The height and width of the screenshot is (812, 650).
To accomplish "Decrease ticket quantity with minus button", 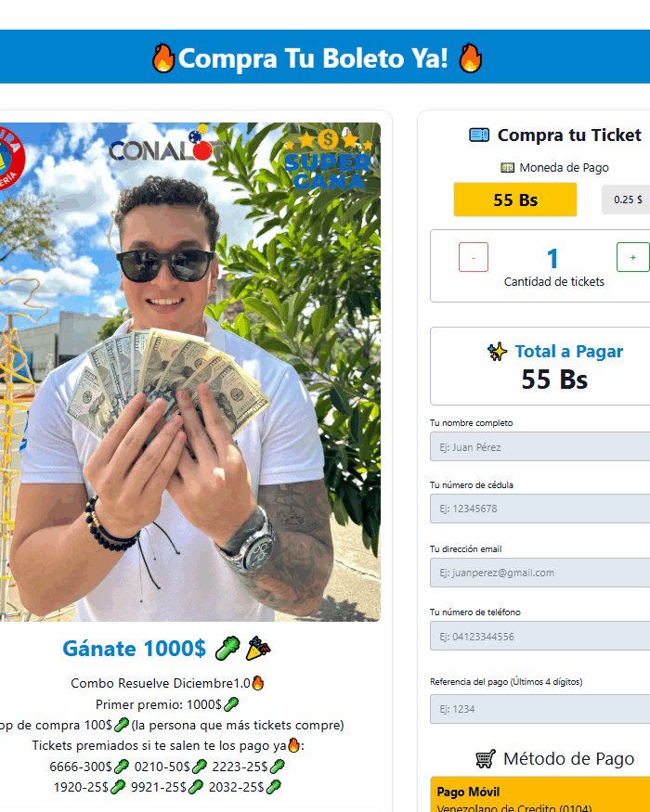I will point(474,257).
